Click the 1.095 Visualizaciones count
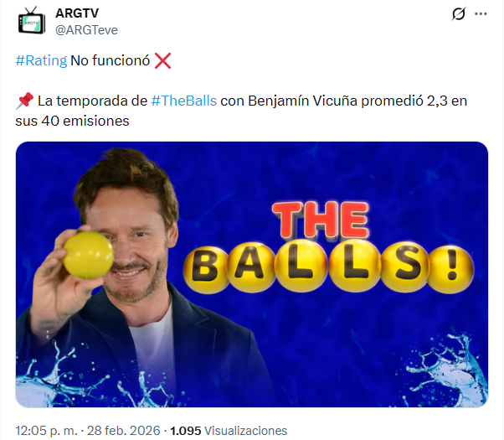Viewport: 504px width, 440px height. pos(229,430)
